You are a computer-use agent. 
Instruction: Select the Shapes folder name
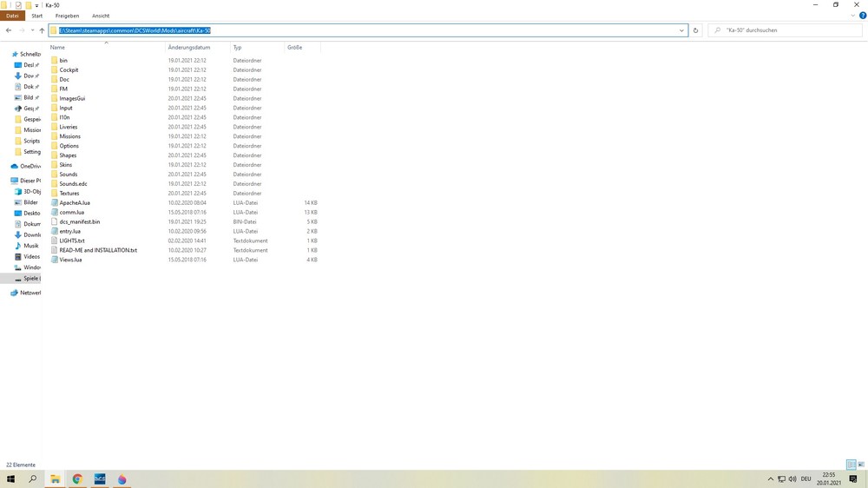pos(68,155)
